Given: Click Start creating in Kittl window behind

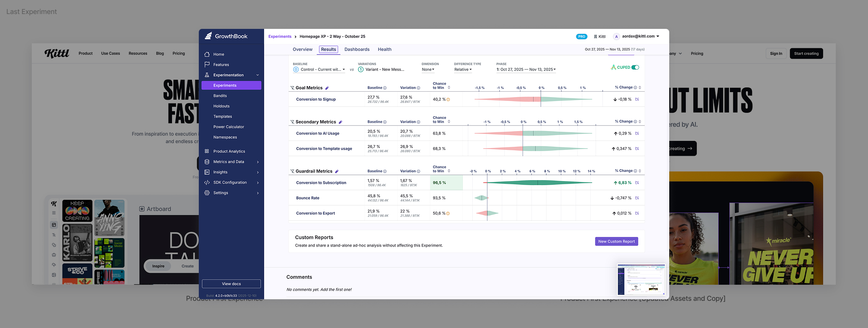Looking at the screenshot, I should click(x=806, y=53).
